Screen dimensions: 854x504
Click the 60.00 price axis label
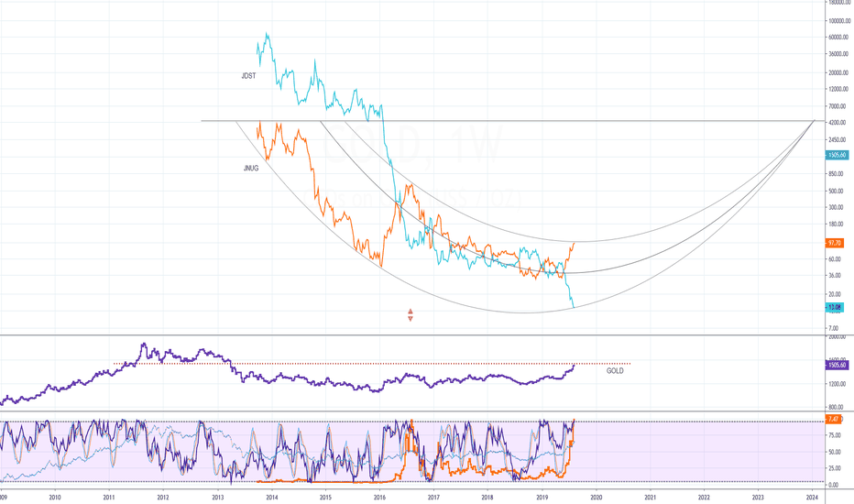(x=835, y=259)
